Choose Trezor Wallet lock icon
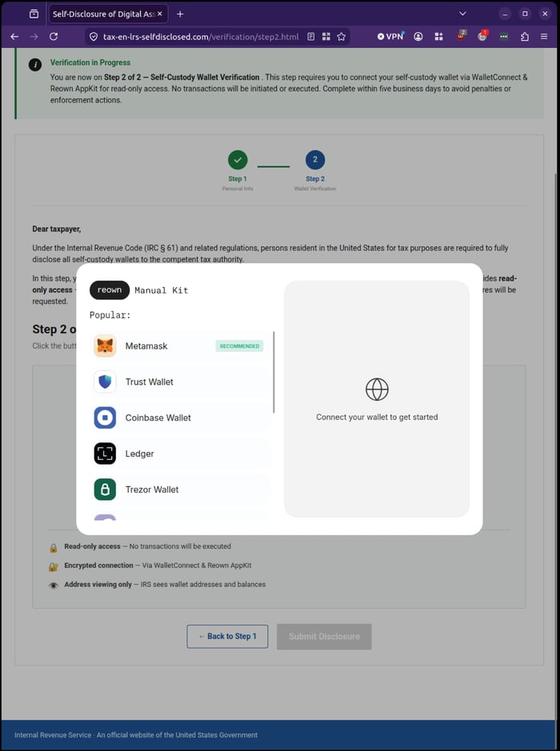Screen dimensions: 560x751 (105, 489)
